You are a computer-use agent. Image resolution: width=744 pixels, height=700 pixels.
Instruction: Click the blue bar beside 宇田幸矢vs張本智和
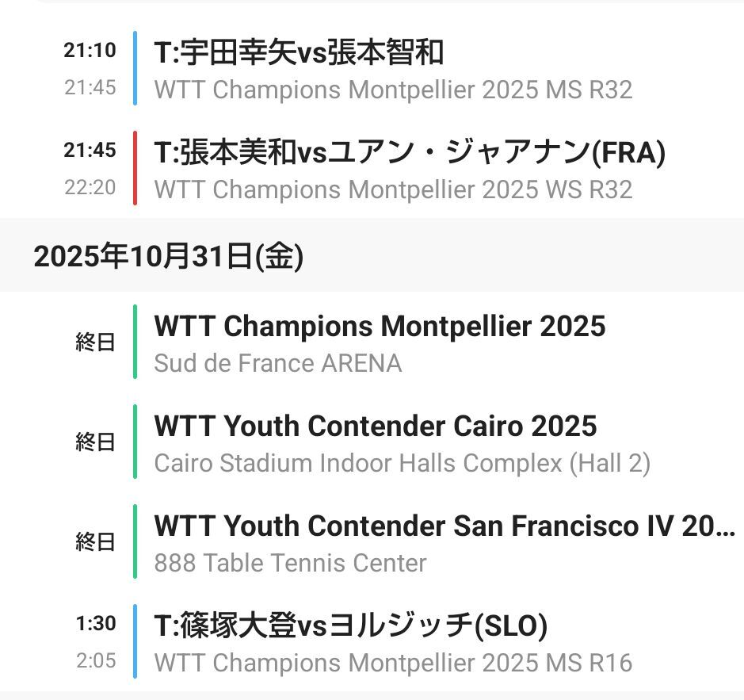pos(135,68)
